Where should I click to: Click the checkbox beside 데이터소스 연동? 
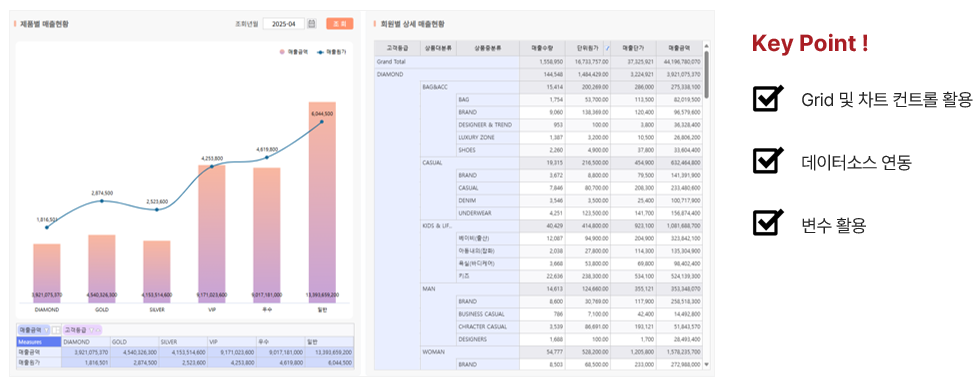[768, 161]
